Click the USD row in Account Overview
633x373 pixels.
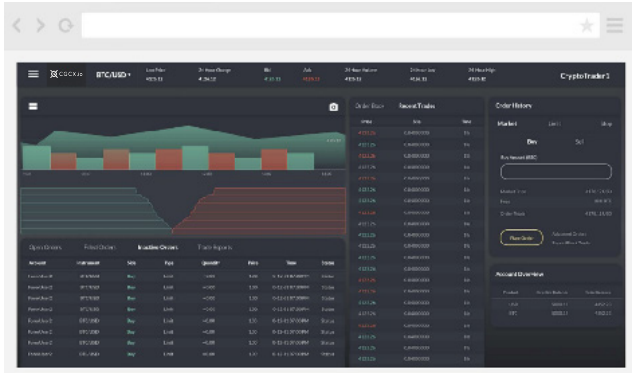click(556, 304)
